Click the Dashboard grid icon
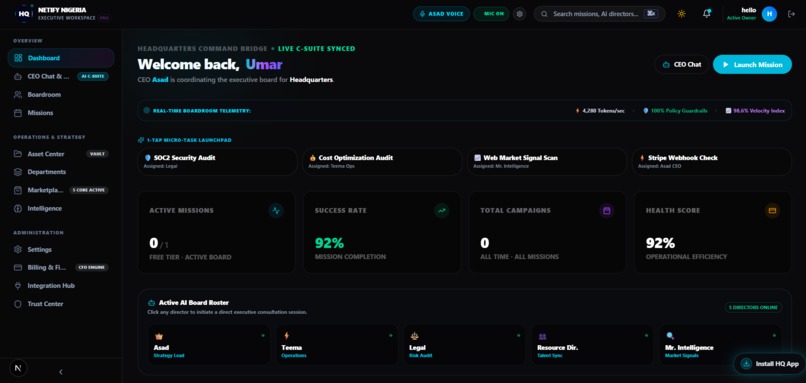 pos(19,58)
